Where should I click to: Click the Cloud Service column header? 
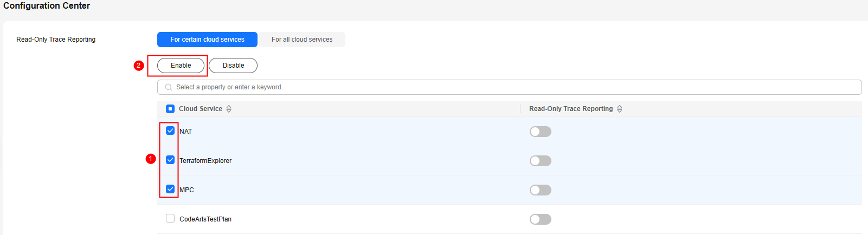pos(201,109)
